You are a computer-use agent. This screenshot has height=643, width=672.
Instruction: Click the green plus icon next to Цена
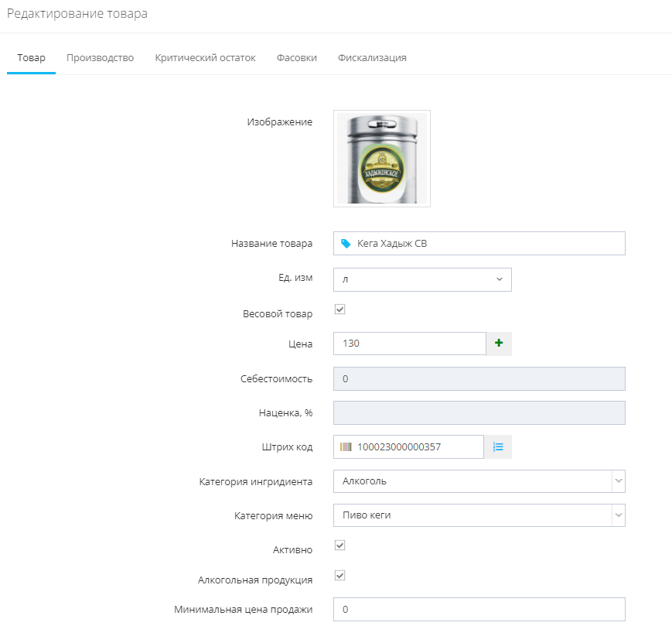click(x=498, y=344)
